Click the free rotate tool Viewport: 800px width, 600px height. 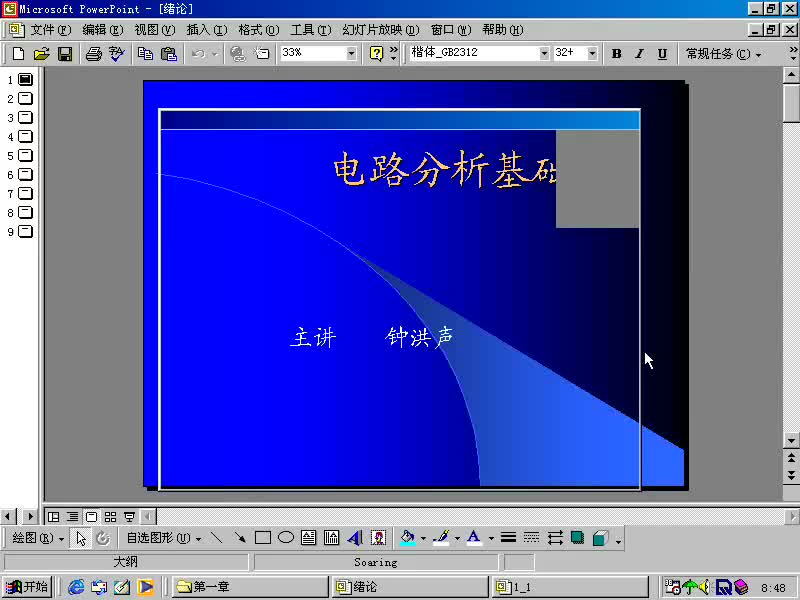click(103, 538)
